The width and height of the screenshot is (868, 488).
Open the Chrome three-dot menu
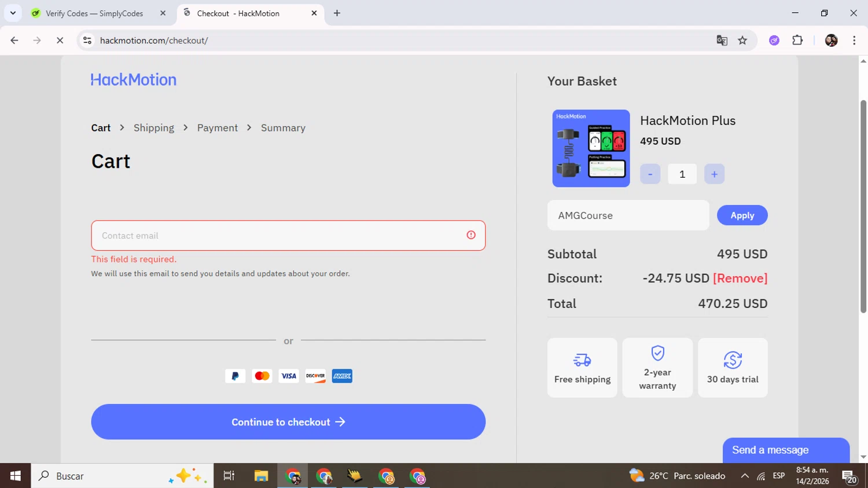pyautogui.click(x=854, y=41)
